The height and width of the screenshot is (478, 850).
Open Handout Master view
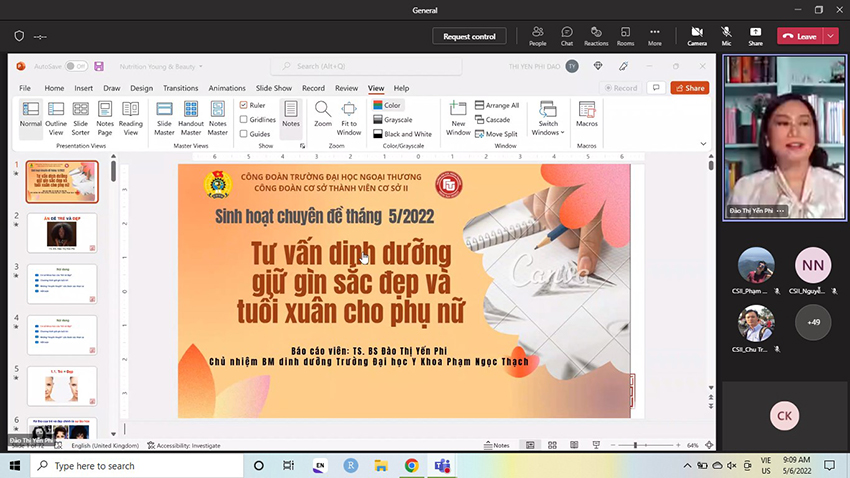click(191, 118)
